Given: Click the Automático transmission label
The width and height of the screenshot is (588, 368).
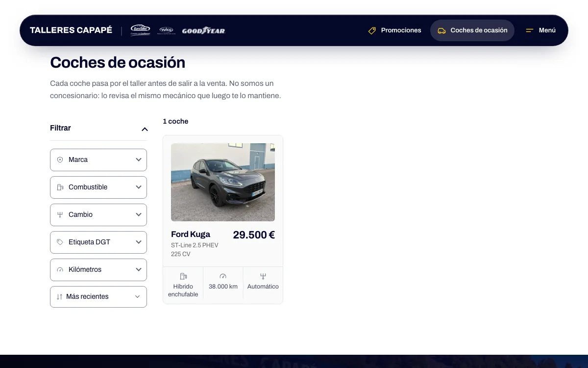Looking at the screenshot, I should (x=263, y=287).
